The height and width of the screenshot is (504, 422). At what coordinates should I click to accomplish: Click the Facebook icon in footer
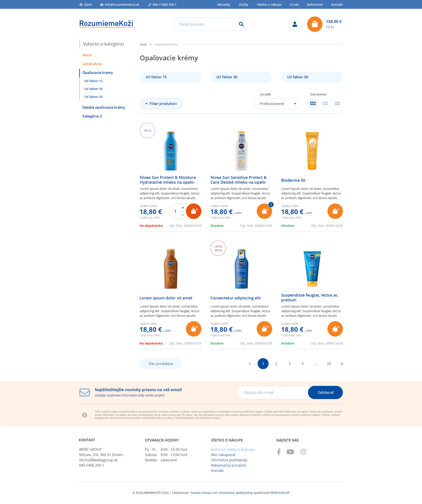(279, 452)
